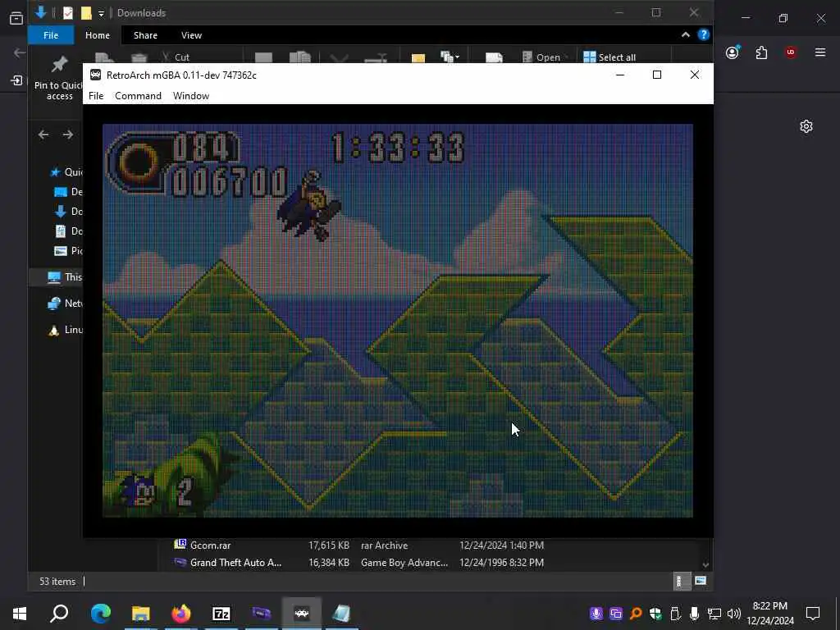The height and width of the screenshot is (630, 840).
Task: Select Linux in the Explorer sidebar
Action: tap(65, 330)
